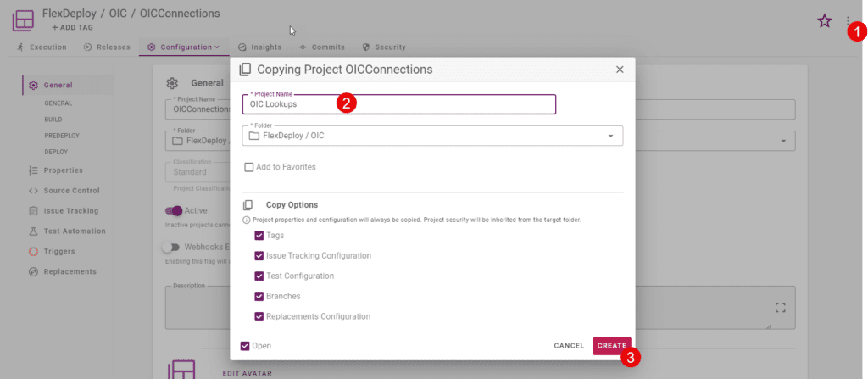Click the fullscreen icon in Description box
868x379 pixels.
tap(781, 308)
